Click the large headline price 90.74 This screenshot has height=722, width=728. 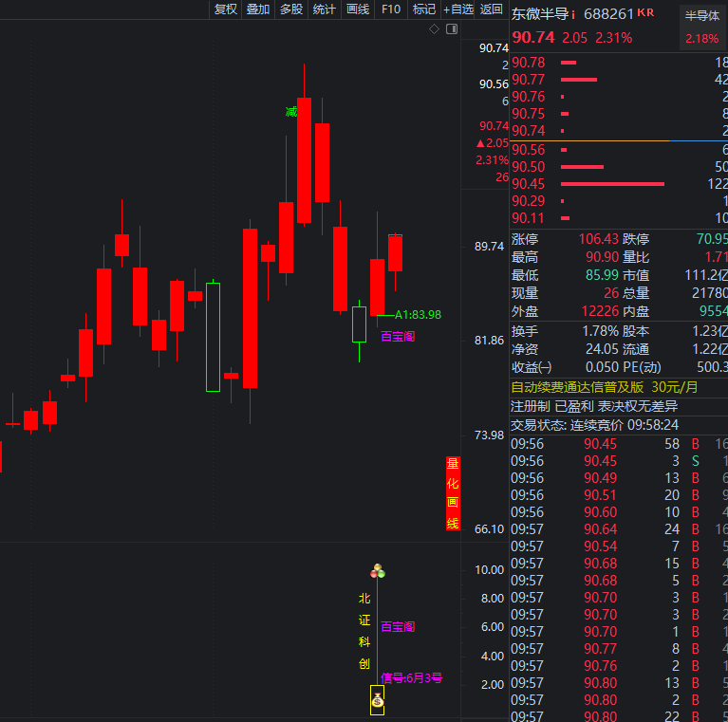coord(533,37)
